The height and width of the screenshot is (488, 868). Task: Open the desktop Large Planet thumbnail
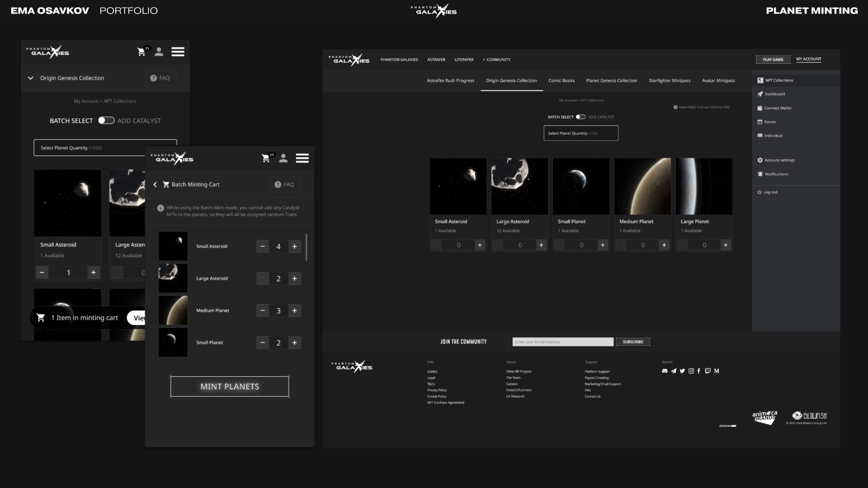click(x=704, y=186)
